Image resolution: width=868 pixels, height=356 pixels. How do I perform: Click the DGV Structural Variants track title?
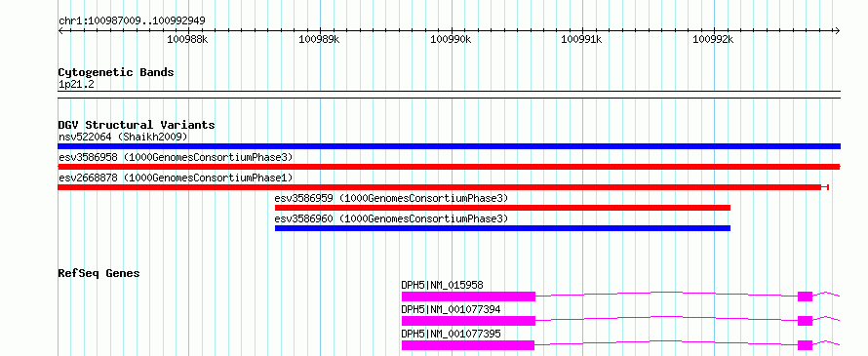coord(137,125)
